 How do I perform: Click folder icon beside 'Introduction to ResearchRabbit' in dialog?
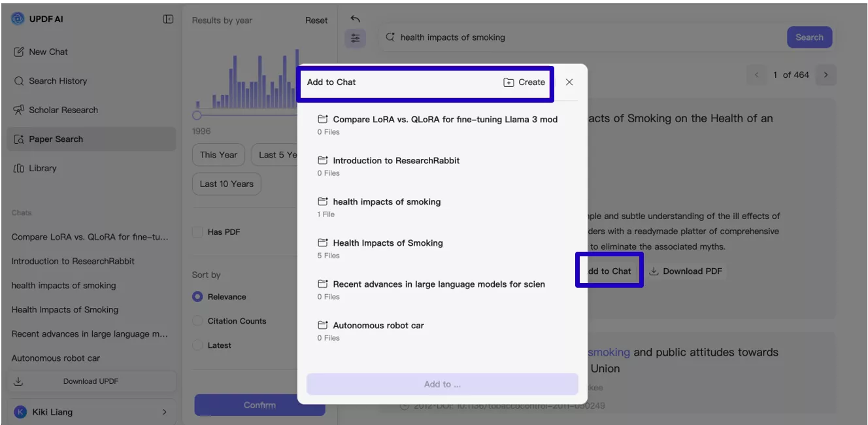tap(323, 160)
